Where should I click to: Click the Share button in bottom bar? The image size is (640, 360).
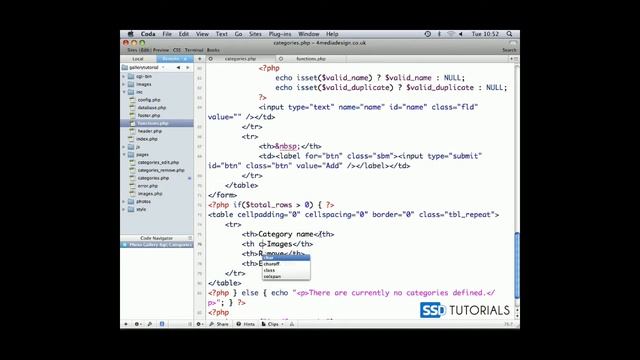(x=219, y=324)
